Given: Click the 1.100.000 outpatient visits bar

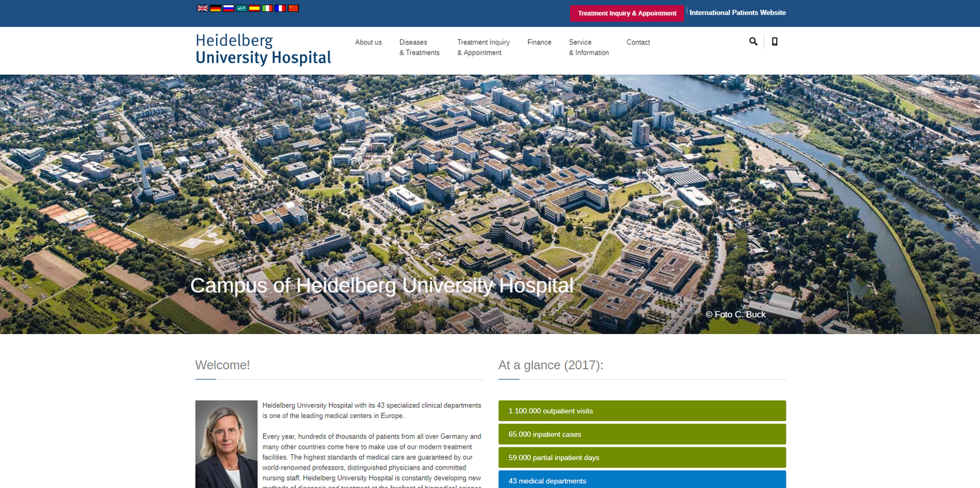Looking at the screenshot, I should 642,411.
